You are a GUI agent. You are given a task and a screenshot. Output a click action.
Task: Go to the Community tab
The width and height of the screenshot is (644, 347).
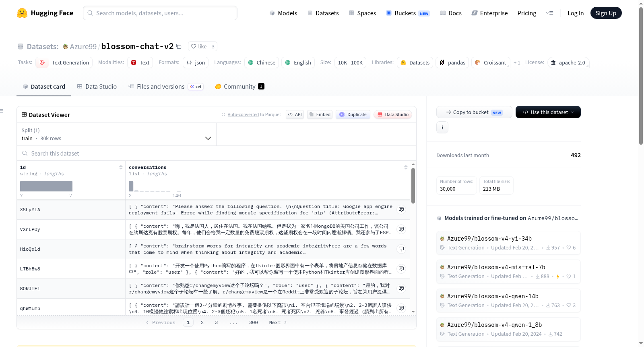239,86
